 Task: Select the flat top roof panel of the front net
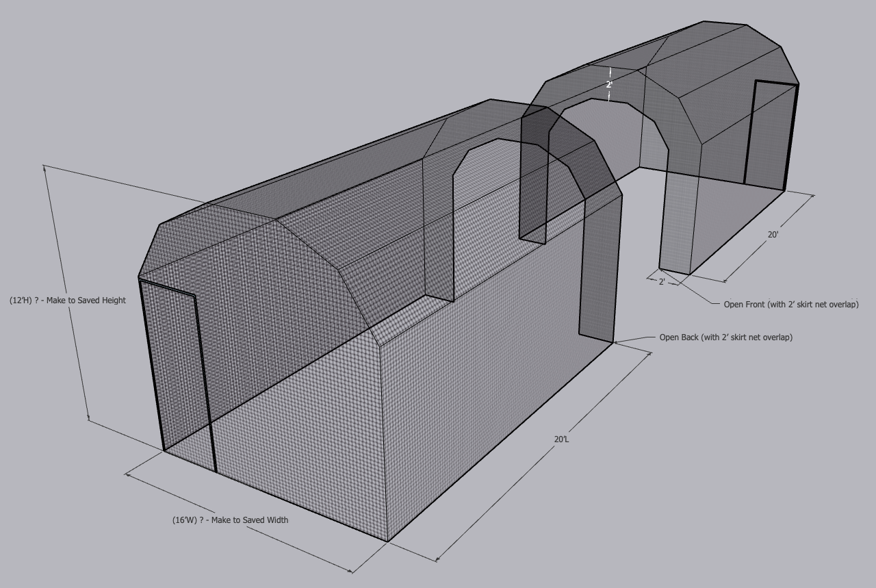(342, 164)
